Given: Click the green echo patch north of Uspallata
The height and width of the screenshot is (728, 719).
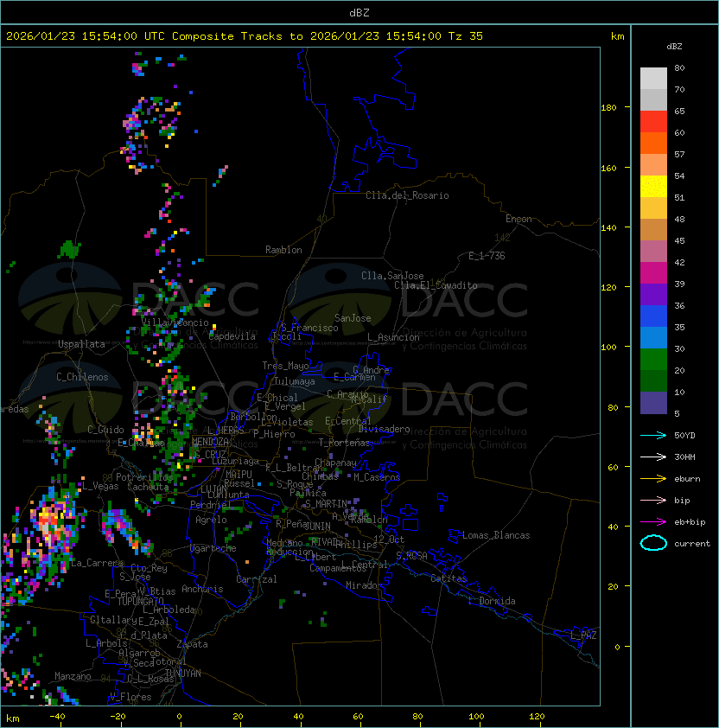Looking at the screenshot, I should [69, 249].
